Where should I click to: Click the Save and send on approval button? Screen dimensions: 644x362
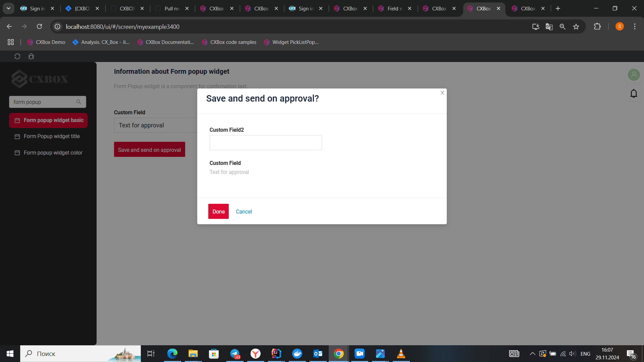tap(150, 150)
